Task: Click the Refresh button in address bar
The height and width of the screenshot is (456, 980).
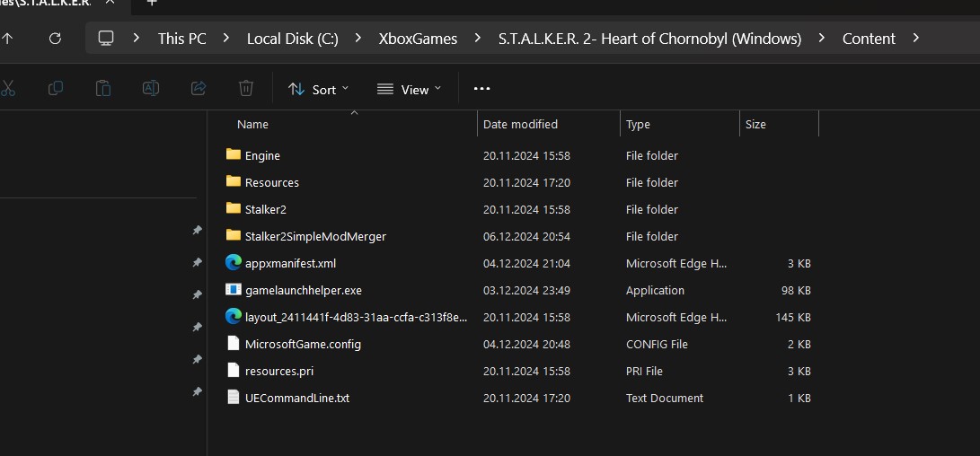Action: 55,39
